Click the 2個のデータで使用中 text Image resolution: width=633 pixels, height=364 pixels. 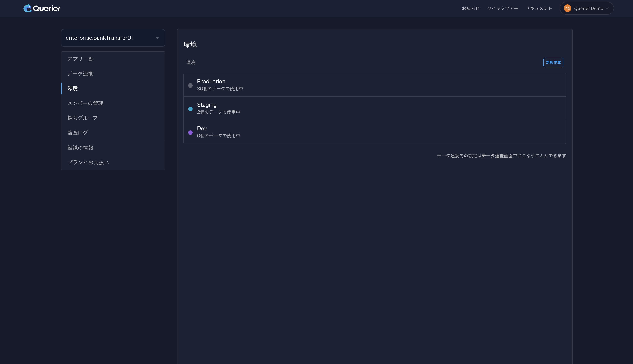tap(219, 112)
